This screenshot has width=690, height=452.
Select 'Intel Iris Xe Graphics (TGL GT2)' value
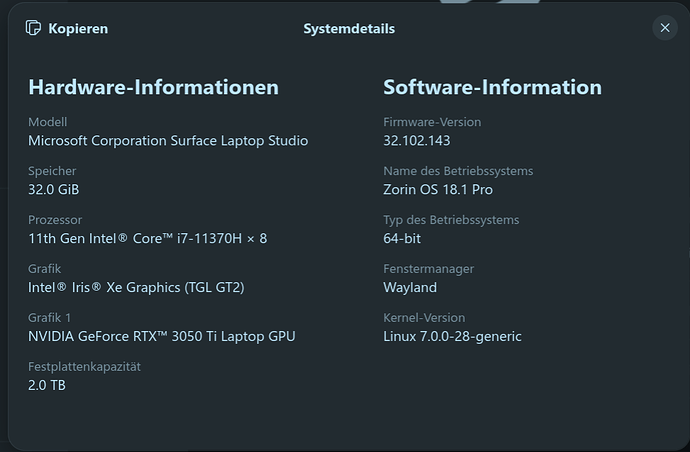(136, 287)
